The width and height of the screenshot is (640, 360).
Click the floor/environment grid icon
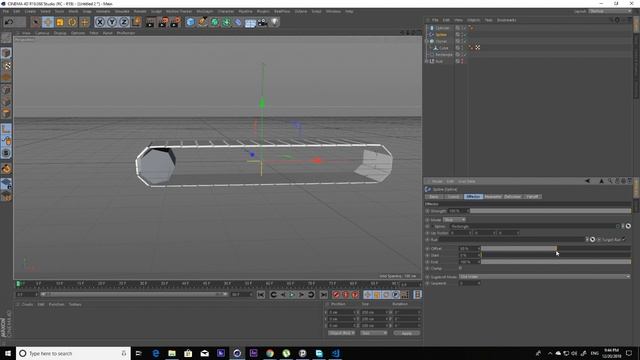coord(250,22)
